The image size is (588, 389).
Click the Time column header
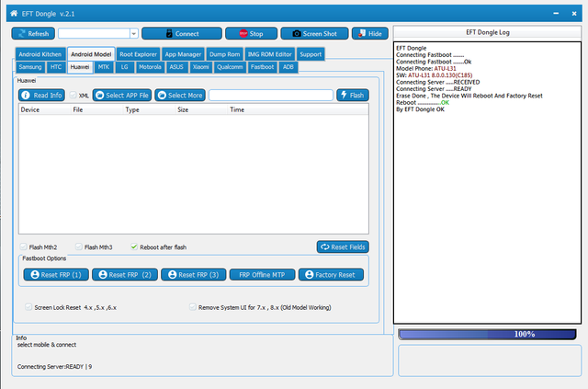(x=254, y=109)
